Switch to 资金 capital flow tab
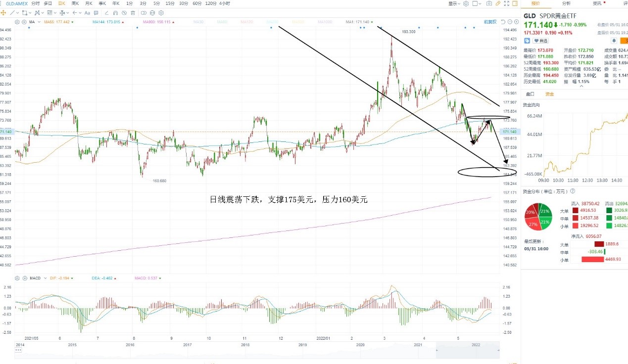 pos(549,94)
